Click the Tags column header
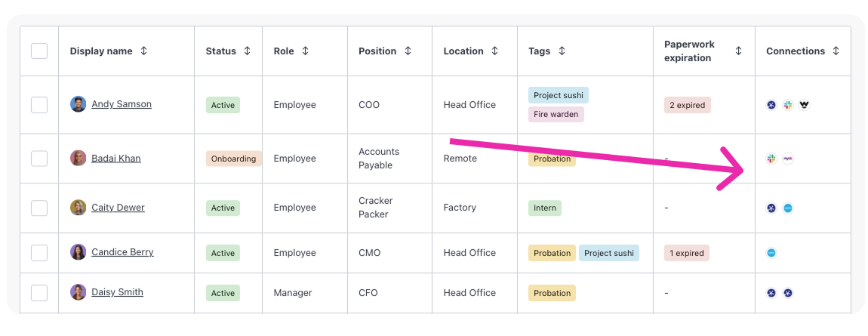The image size is (868, 336). [x=539, y=51]
